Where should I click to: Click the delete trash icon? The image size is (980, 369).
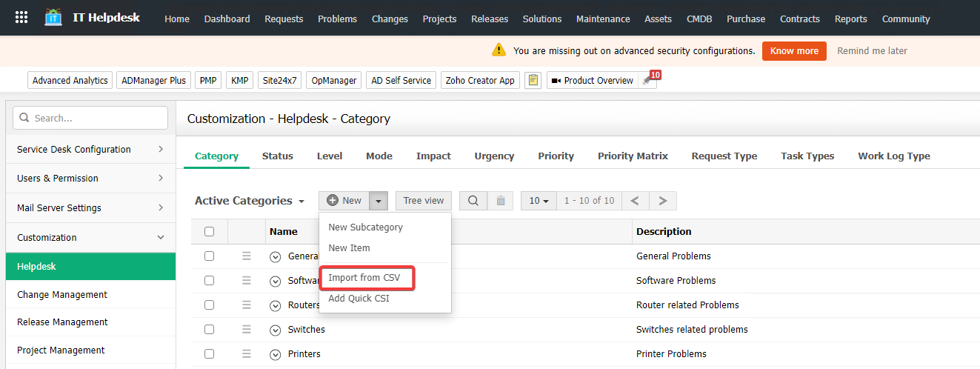pyautogui.click(x=500, y=201)
